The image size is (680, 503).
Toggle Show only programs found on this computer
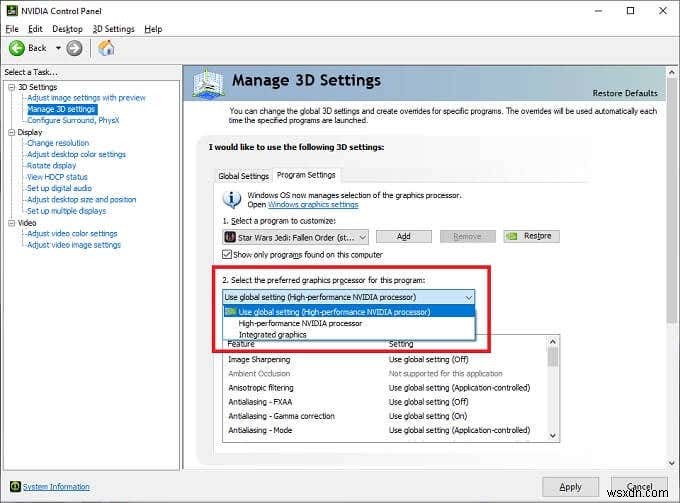point(227,255)
